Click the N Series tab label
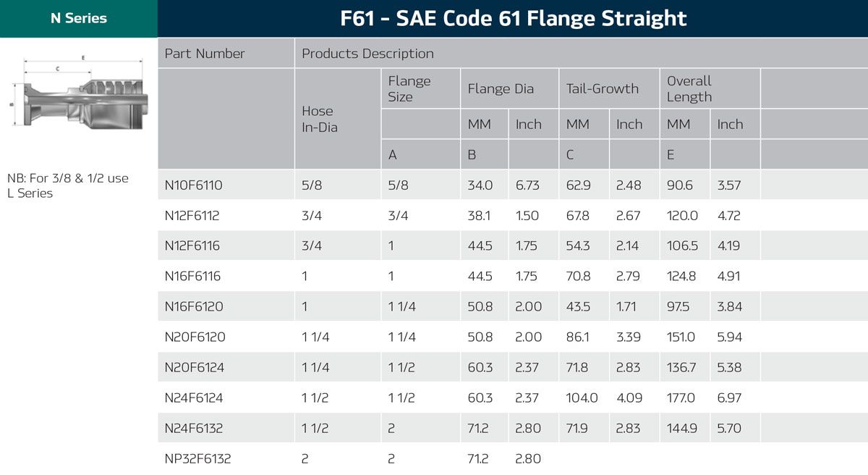The width and height of the screenshot is (868, 475). coord(78,19)
